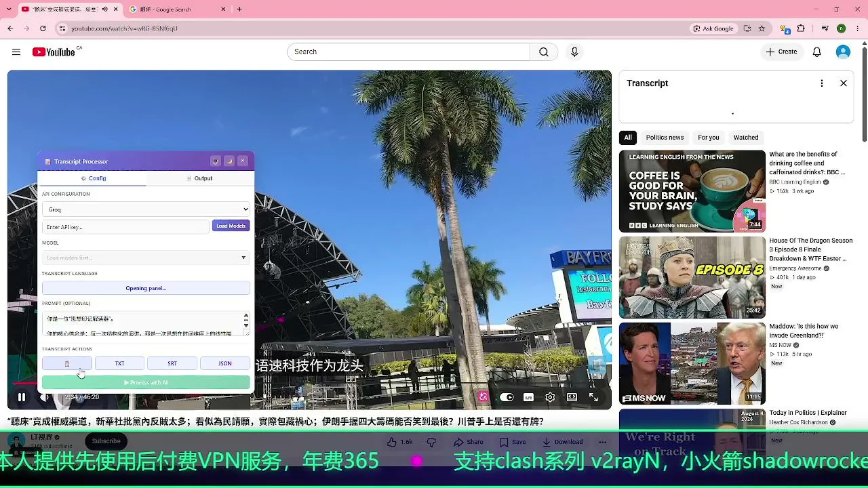Open the media control playlist icon
Viewport: 868px width, 488px height.
(825, 28)
